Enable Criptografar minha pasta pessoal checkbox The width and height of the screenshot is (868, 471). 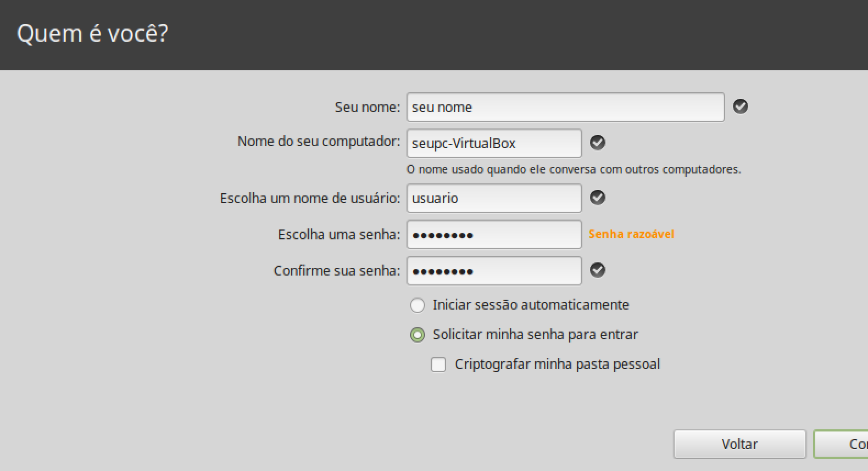438,365
